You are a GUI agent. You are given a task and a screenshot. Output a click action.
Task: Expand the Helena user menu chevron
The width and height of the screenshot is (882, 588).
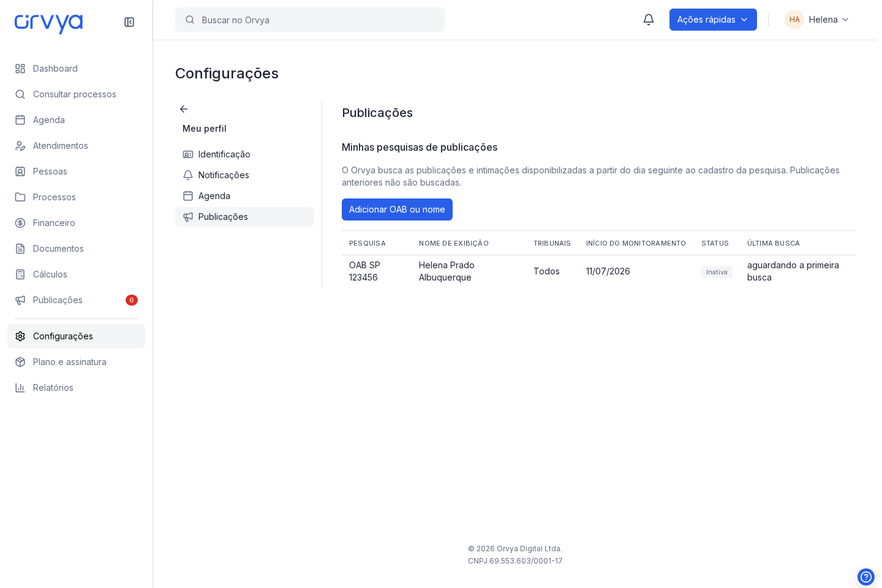click(845, 20)
